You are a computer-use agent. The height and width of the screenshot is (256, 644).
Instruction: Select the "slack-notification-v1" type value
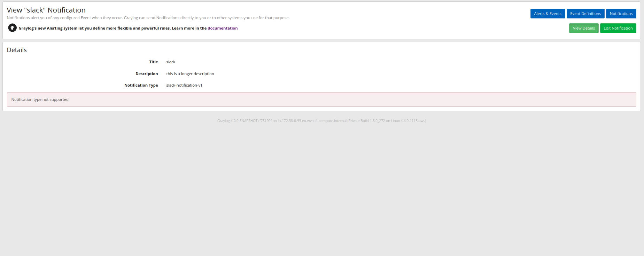tap(184, 85)
